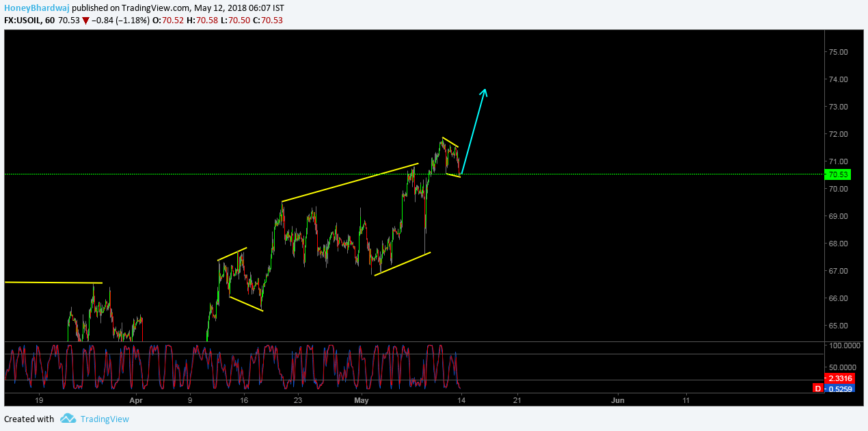868x431 pixels.
Task: Click the 75.00 price axis label
Action: pyautogui.click(x=838, y=52)
